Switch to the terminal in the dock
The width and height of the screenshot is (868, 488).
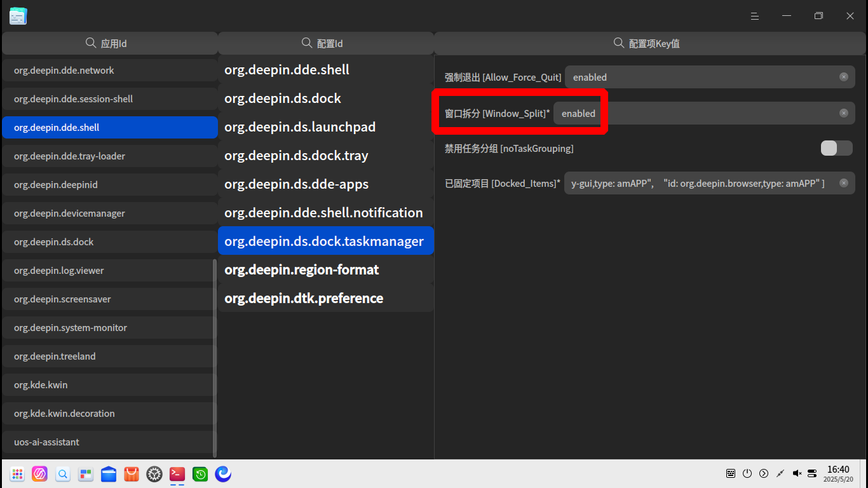177,473
